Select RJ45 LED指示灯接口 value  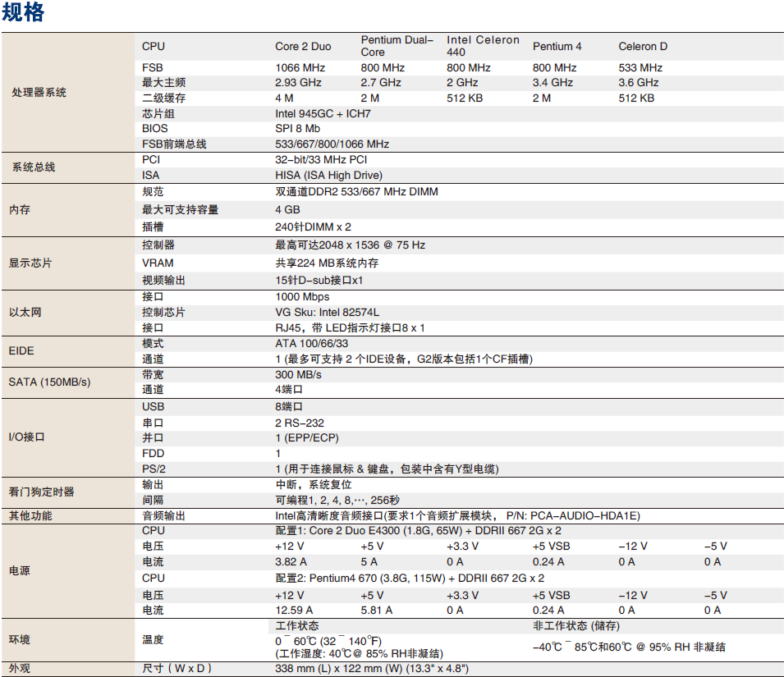[x=350, y=327]
